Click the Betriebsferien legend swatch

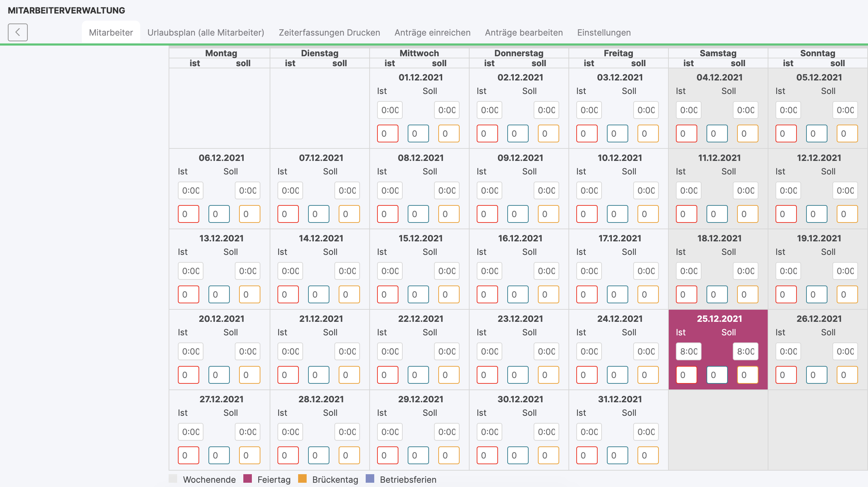[x=370, y=478]
